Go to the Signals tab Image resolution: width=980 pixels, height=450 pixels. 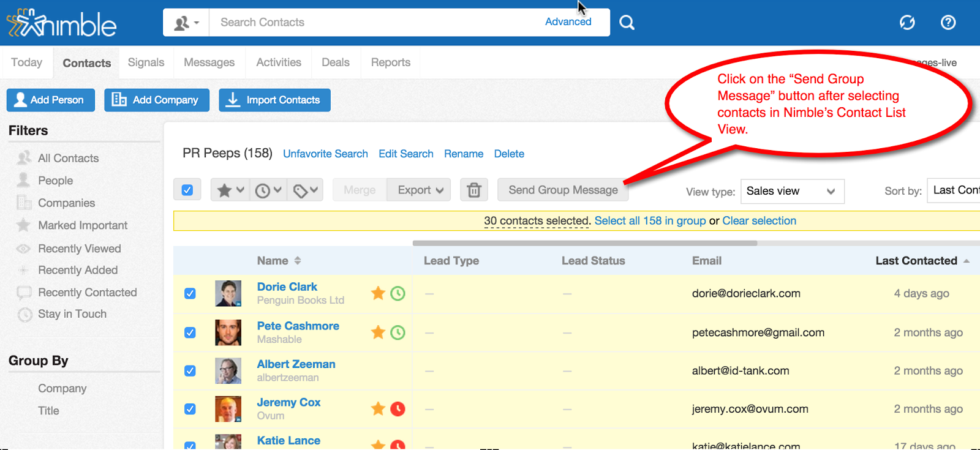click(146, 62)
